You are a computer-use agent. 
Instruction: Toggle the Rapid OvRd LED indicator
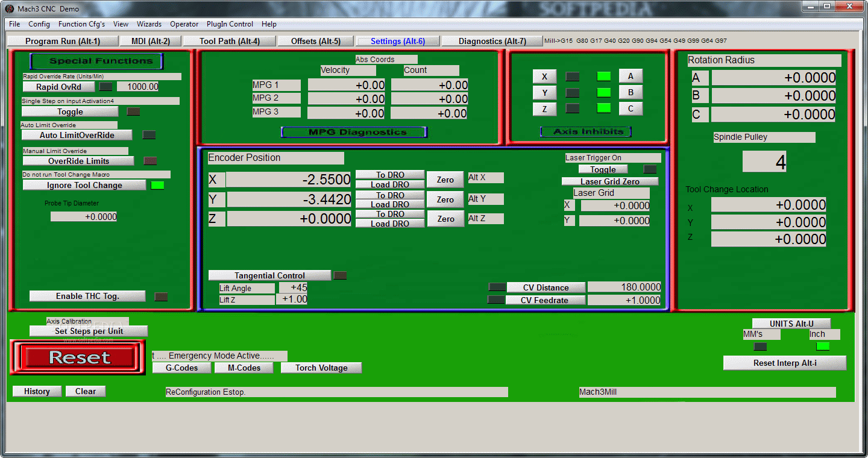pos(106,87)
